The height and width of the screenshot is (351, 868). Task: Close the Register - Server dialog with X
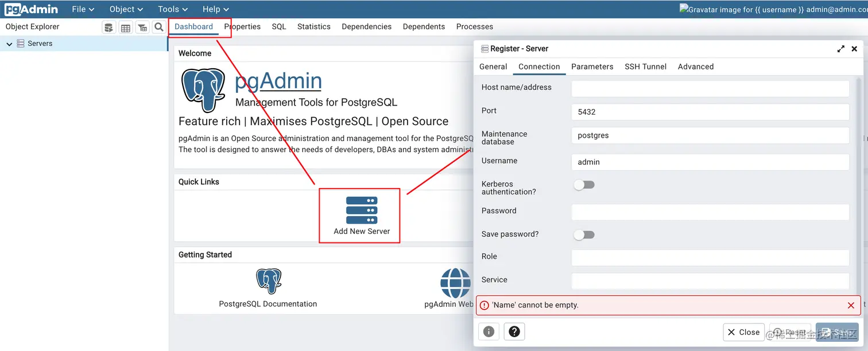[x=854, y=49]
